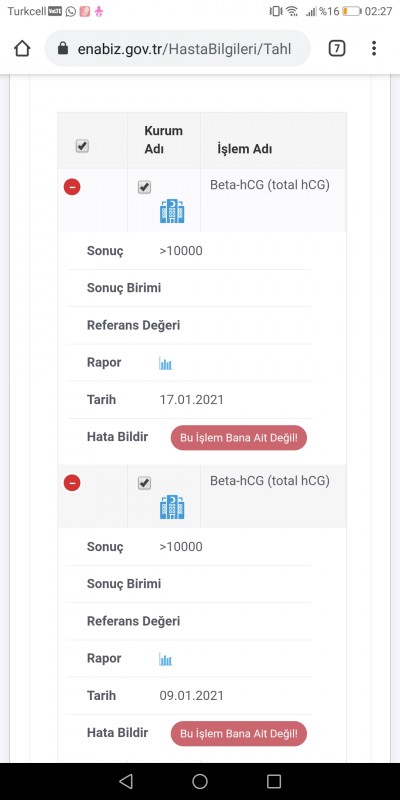Click the Kurum Adı column header
The height and width of the screenshot is (800, 400).
click(x=163, y=140)
